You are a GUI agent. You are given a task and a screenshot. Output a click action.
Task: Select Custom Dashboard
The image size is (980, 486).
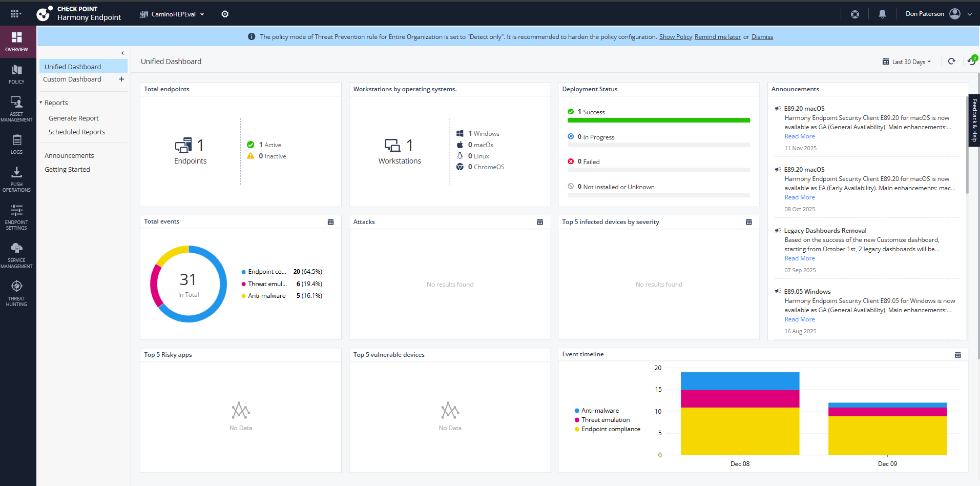coord(72,79)
